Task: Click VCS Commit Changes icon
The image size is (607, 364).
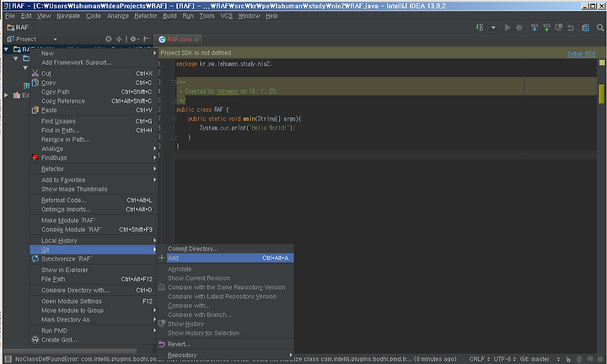Action: coord(546,28)
